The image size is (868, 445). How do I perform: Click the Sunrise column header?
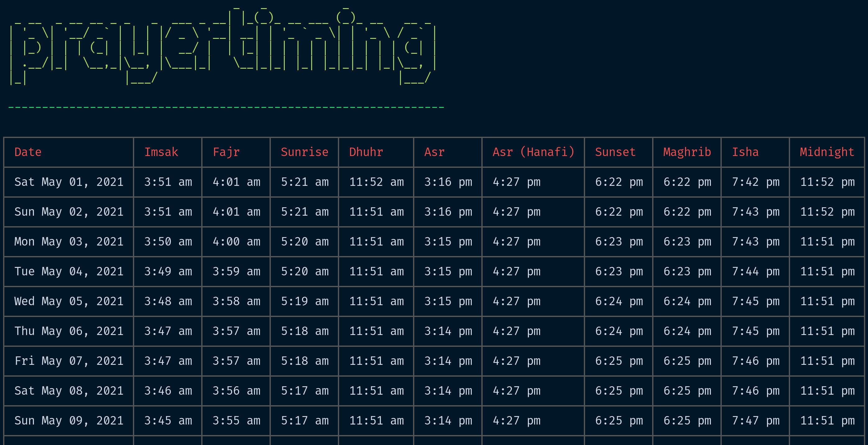pyautogui.click(x=305, y=152)
